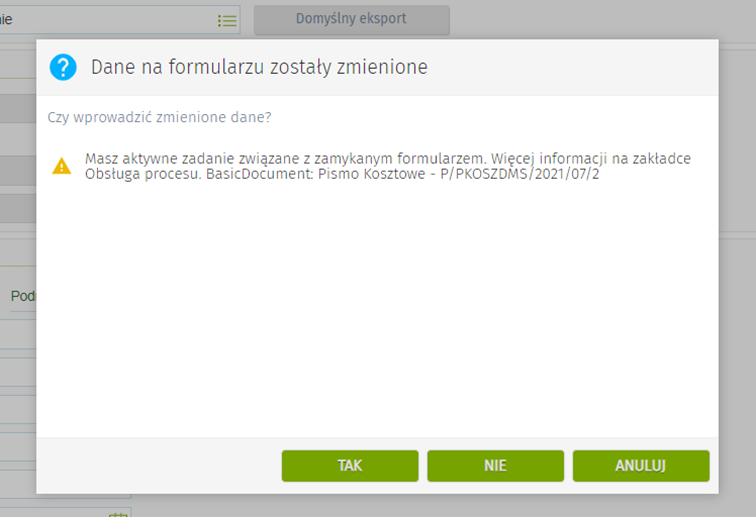Click the document number P/PKOSZDMS/2021/07/2
This screenshot has height=517, width=756.
click(525, 175)
